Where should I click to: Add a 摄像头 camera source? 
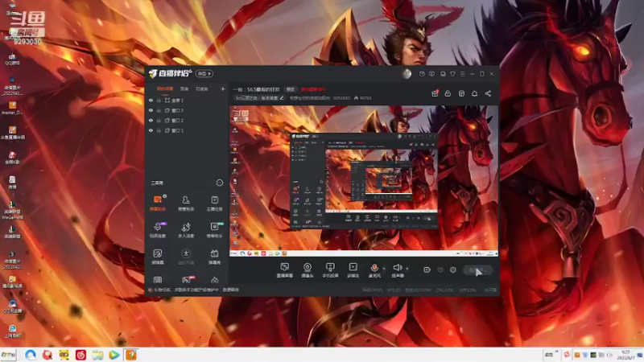[308, 270]
